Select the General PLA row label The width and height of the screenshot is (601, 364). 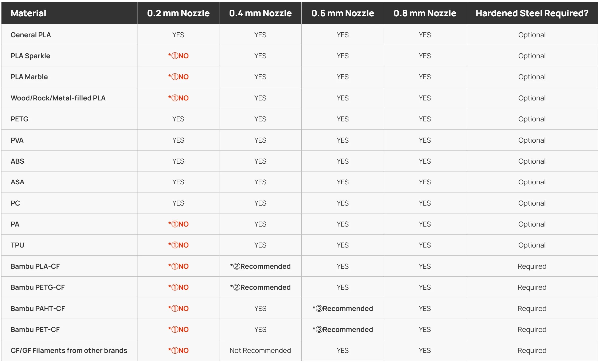(31, 35)
